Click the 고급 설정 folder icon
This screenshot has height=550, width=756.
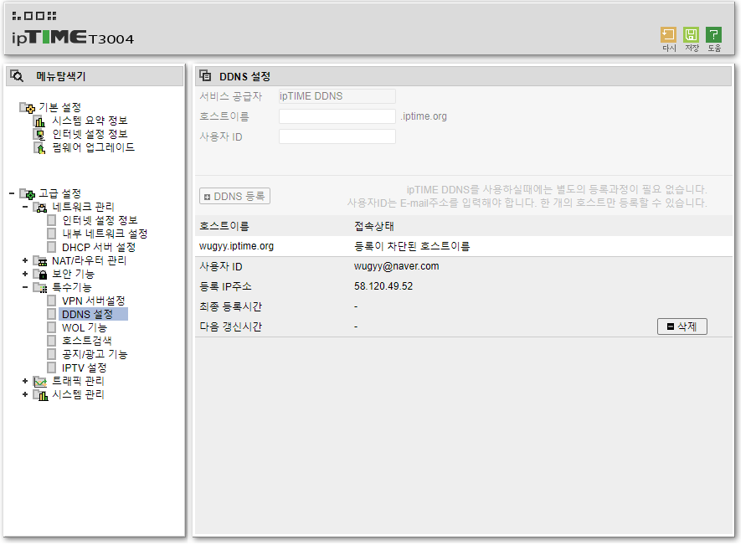tap(28, 193)
